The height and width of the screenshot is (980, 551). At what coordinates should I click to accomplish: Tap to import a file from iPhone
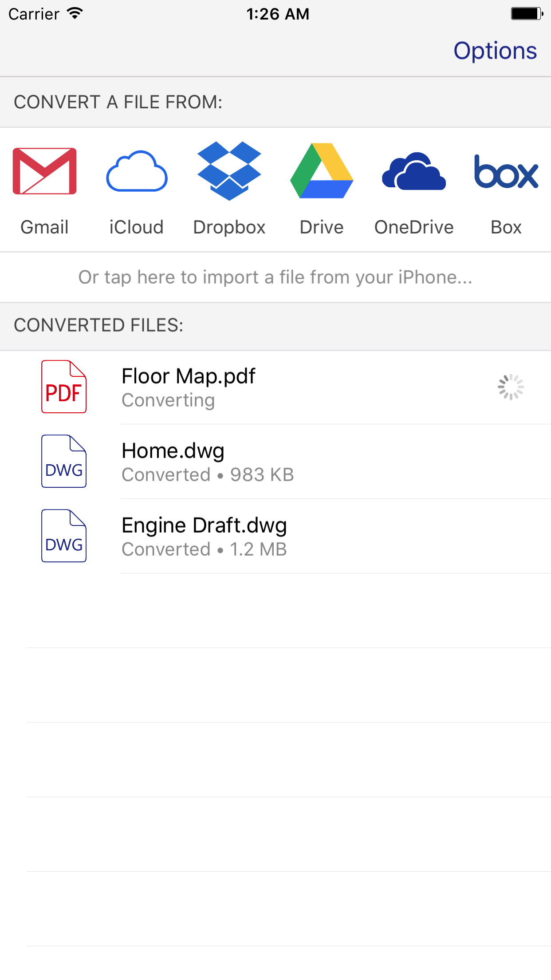pos(275,277)
